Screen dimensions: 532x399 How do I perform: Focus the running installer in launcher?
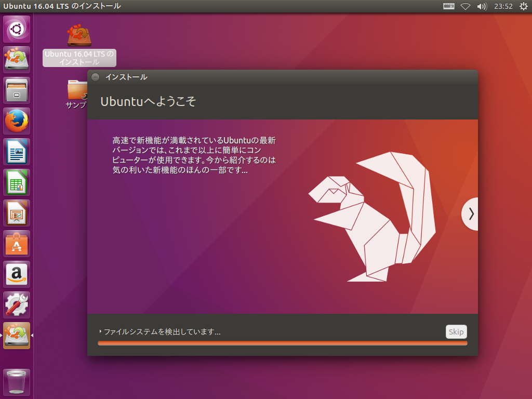17,336
